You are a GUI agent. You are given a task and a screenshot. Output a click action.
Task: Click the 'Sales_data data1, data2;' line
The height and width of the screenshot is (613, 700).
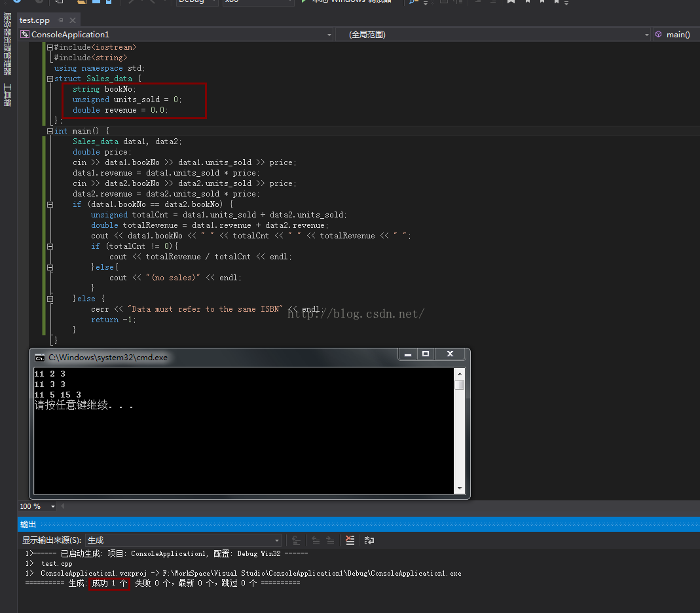127,141
